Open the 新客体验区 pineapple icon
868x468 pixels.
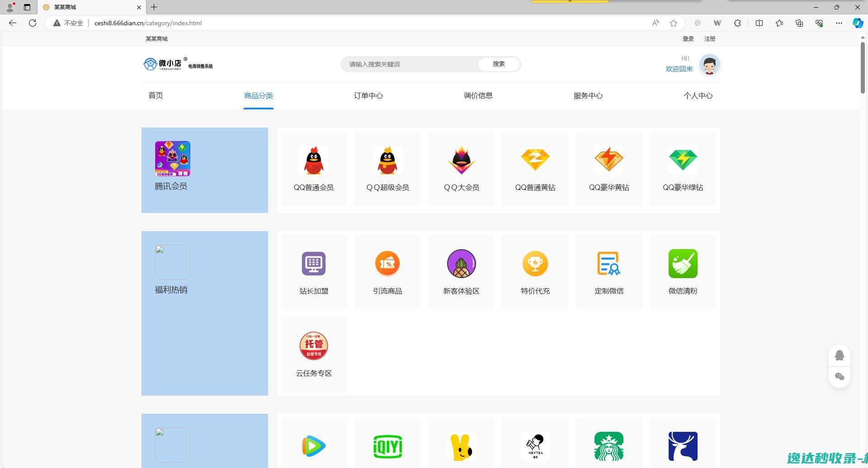461,264
